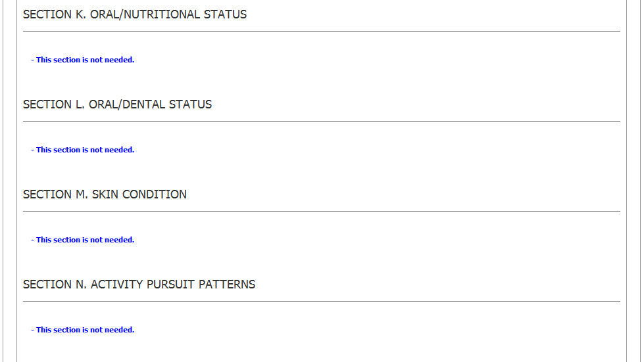Click the divider line under Skin Condition heading

click(321, 211)
